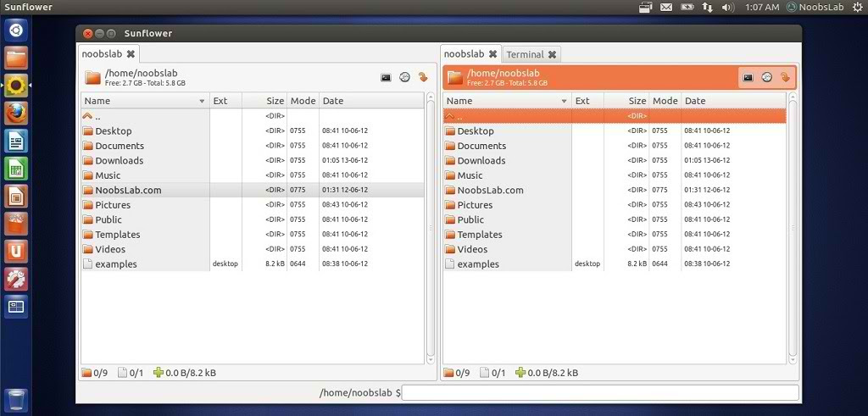
Task: Open Ubuntu Dash from launcher
Action: point(16,31)
